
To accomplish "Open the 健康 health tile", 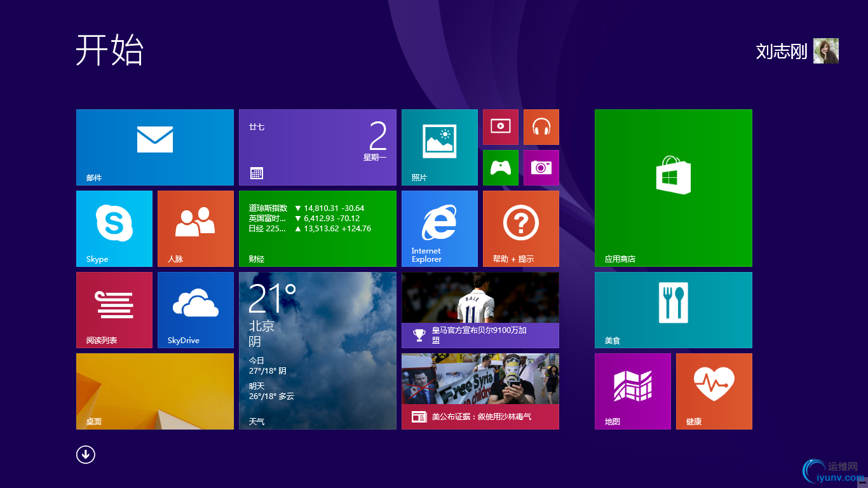I will (x=714, y=391).
